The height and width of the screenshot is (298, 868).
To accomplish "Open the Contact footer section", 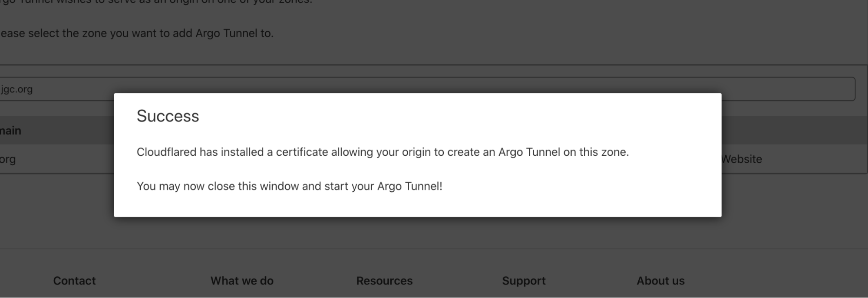I will (74, 281).
